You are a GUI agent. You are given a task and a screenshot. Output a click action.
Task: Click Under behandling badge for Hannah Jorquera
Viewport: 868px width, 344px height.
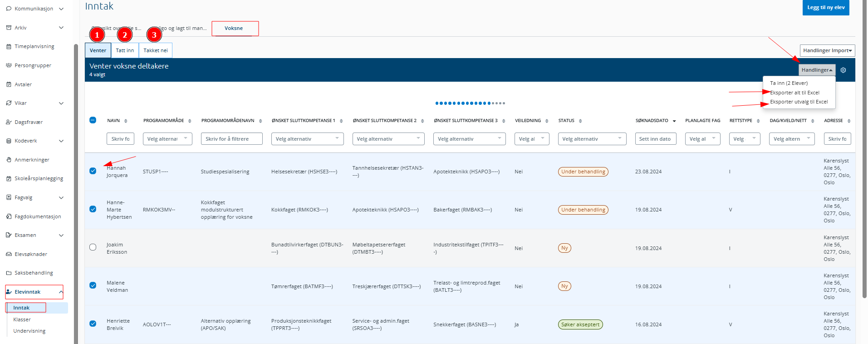pos(583,172)
